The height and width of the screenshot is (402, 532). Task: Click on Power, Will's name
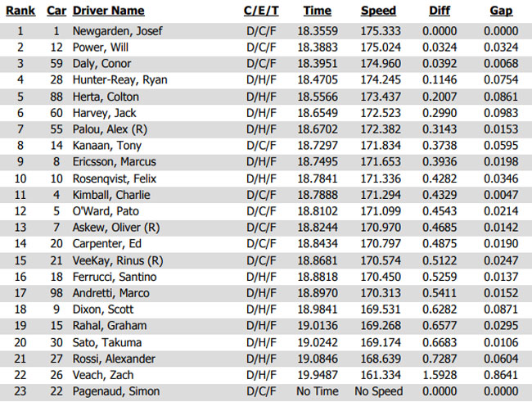pyautogui.click(x=101, y=47)
